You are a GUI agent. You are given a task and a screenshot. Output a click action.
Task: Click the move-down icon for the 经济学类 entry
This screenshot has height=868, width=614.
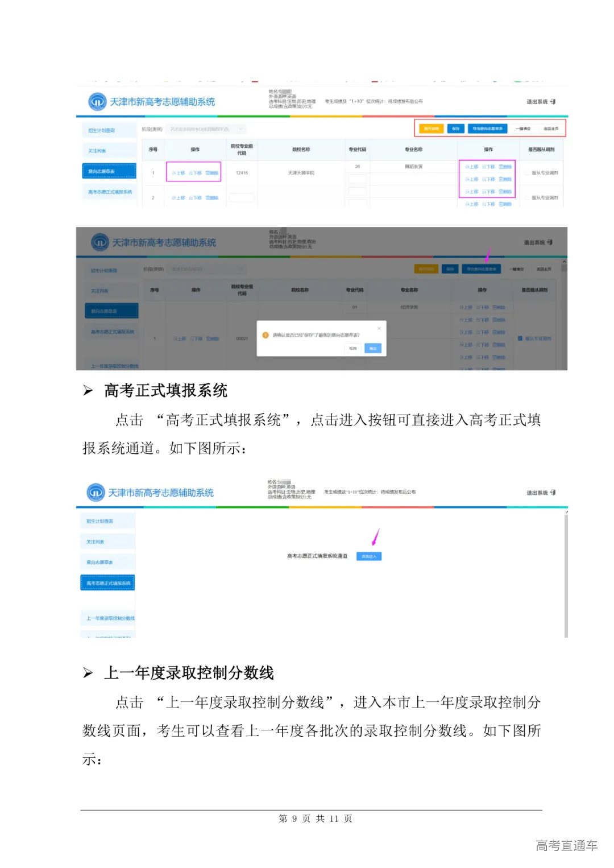[x=483, y=308]
